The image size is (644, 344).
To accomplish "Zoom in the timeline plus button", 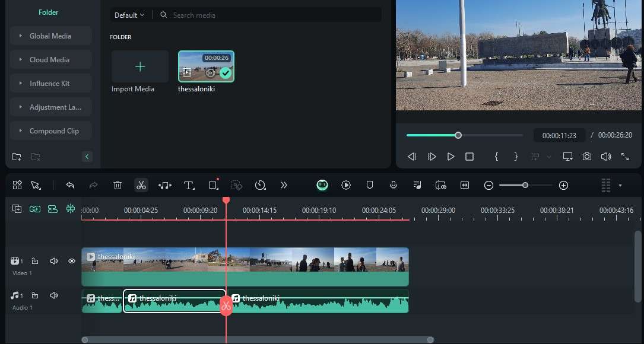I will (x=563, y=186).
